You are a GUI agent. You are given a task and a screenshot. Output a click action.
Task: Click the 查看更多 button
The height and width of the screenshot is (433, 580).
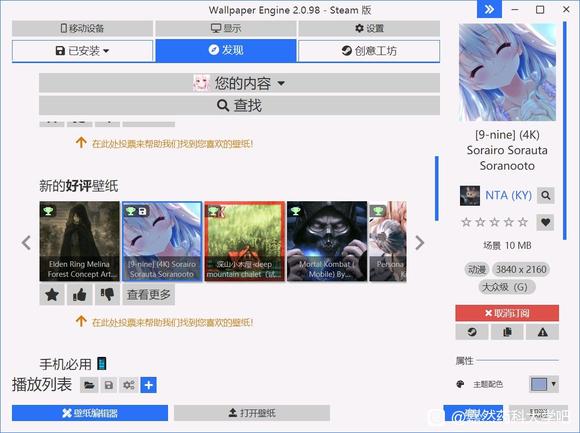[x=149, y=295]
